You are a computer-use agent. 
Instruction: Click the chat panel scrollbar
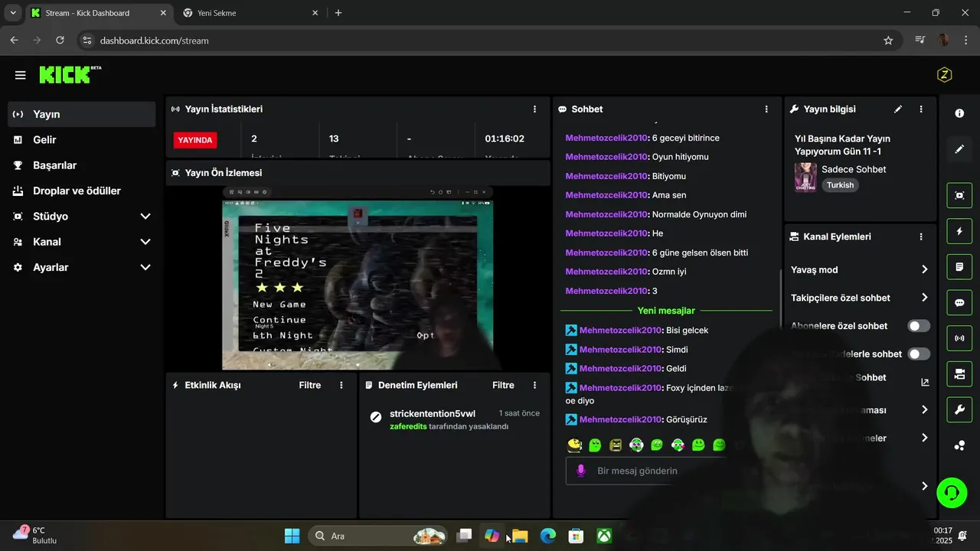[779, 298]
